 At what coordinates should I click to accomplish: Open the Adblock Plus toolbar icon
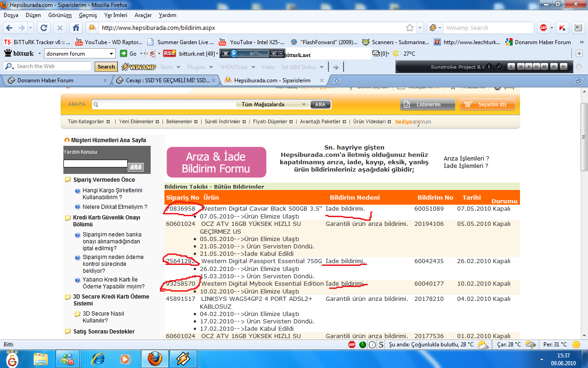pyautogui.click(x=543, y=28)
